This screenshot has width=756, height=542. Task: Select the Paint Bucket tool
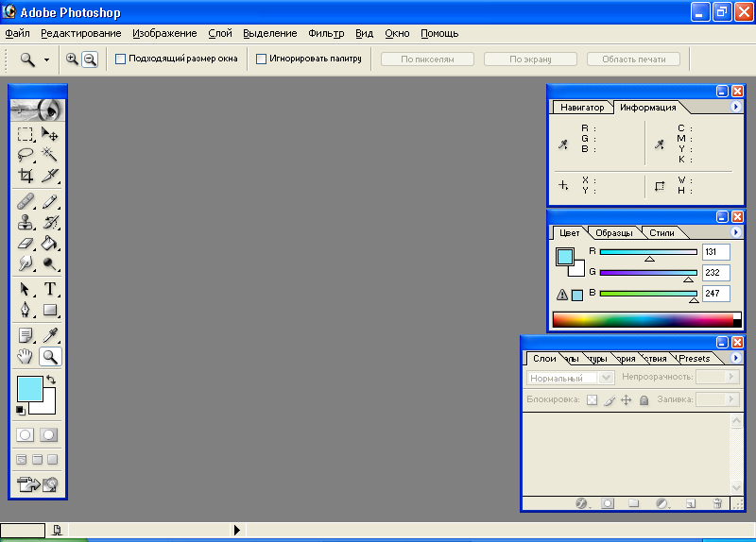pyautogui.click(x=50, y=244)
